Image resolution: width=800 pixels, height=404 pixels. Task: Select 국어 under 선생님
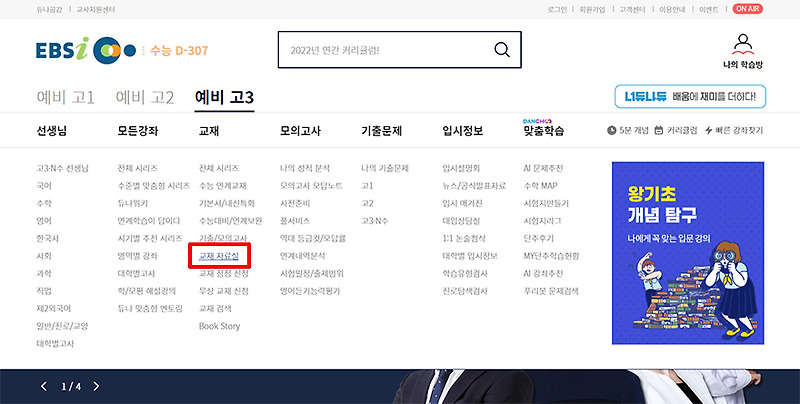44,186
